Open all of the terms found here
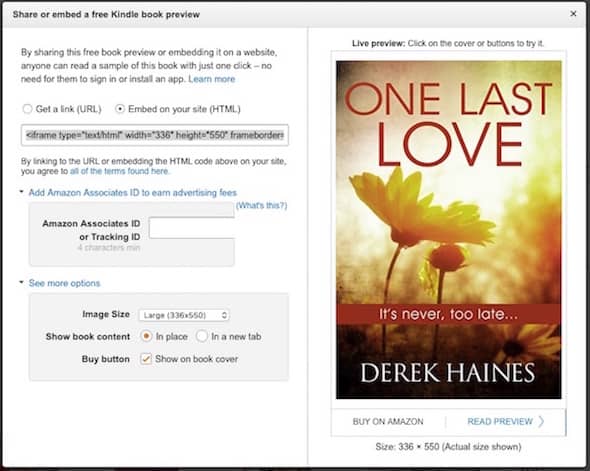The height and width of the screenshot is (471, 590). click(x=120, y=171)
